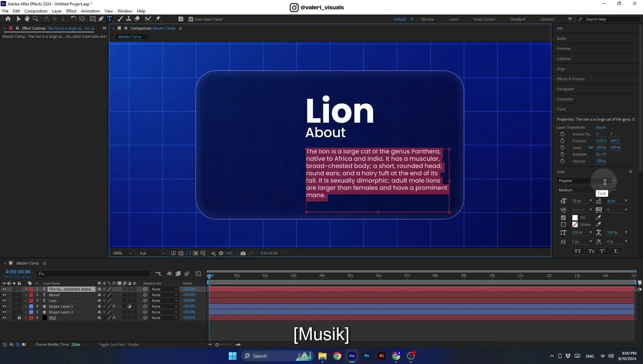Select the Zoom magnifier tool

(35, 19)
